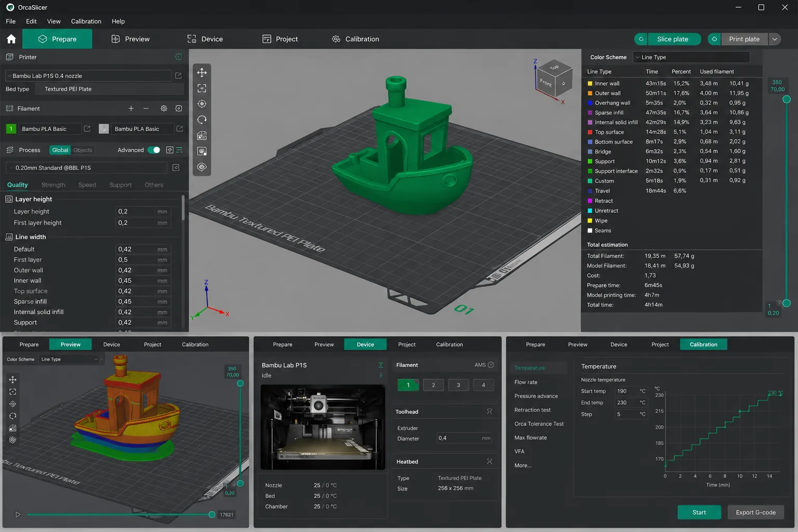This screenshot has height=532, width=798.
Task: Switch process scope to Objects
Action: [83, 150]
